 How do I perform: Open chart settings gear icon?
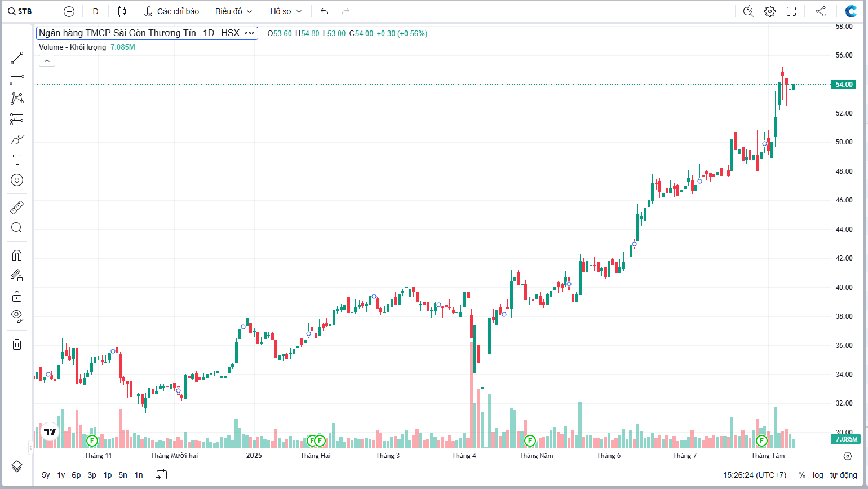[x=770, y=11]
